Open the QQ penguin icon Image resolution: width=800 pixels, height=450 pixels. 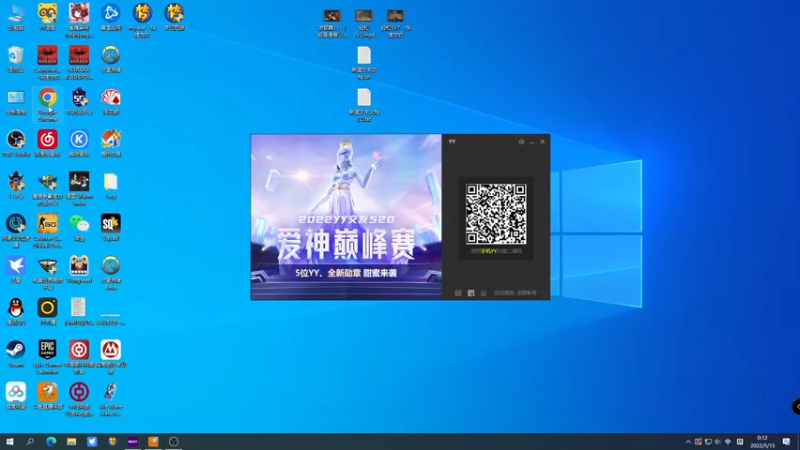16,312
